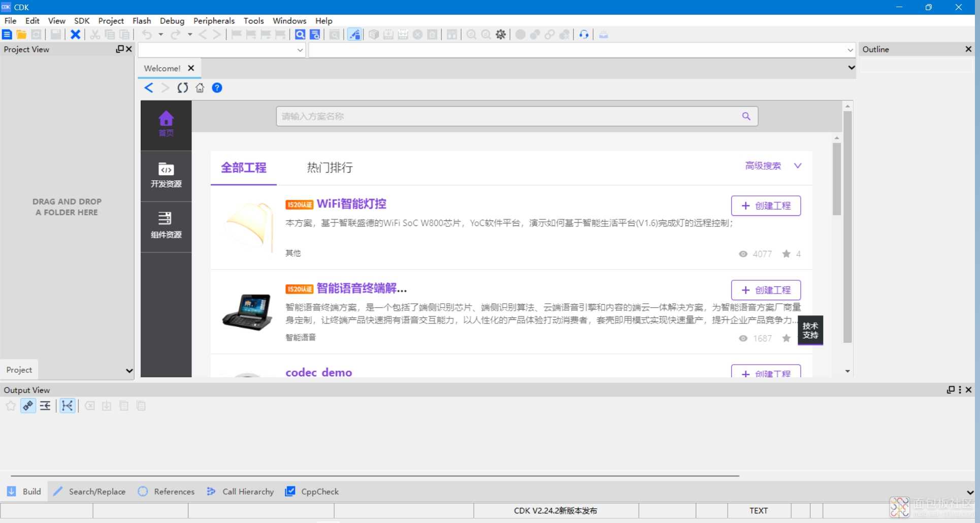This screenshot has width=980, height=523.
Task: Click the search magnifier in 方案 search box
Action: tap(746, 116)
